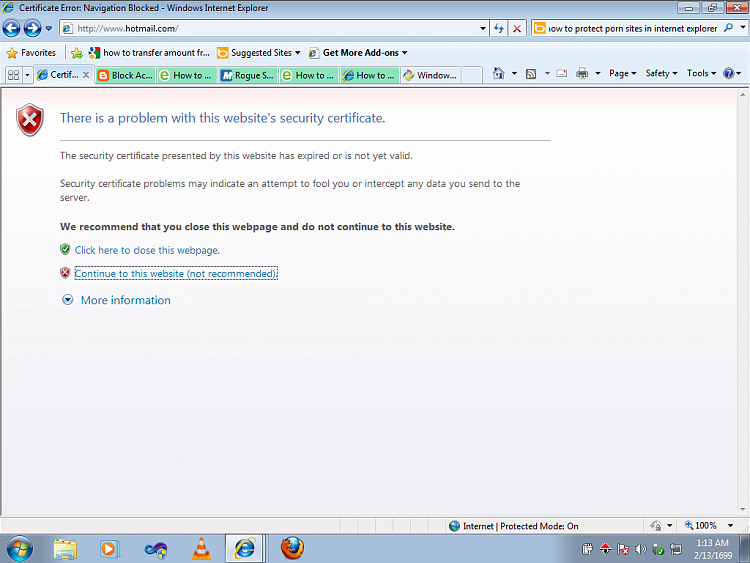750x563 pixels.
Task: Open Get More Add-ons menu
Action: tap(358, 53)
